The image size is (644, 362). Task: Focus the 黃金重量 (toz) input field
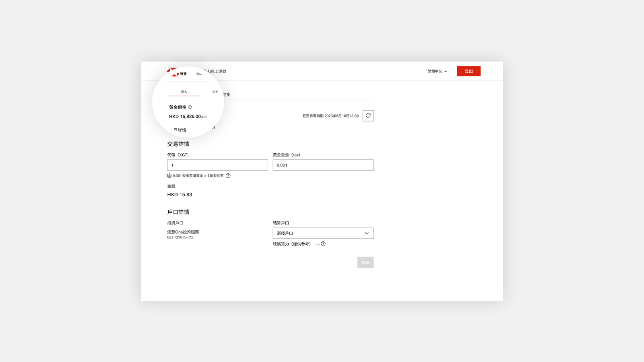(323, 165)
